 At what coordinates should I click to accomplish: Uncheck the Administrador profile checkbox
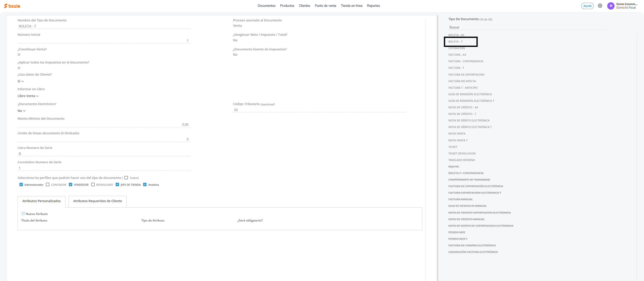click(x=21, y=184)
